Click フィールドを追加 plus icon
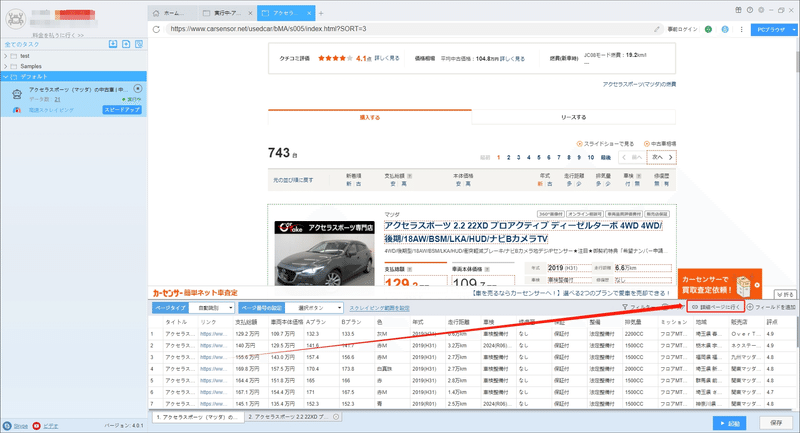Image resolution: width=800 pixels, height=433 pixels. 750,307
